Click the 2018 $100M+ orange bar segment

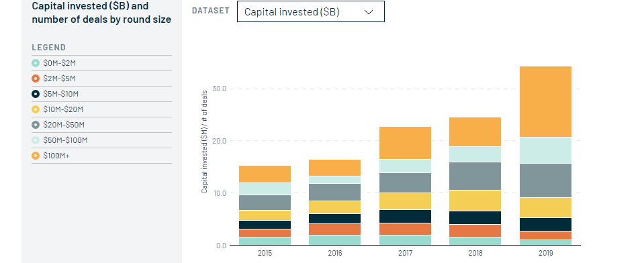[475, 131]
